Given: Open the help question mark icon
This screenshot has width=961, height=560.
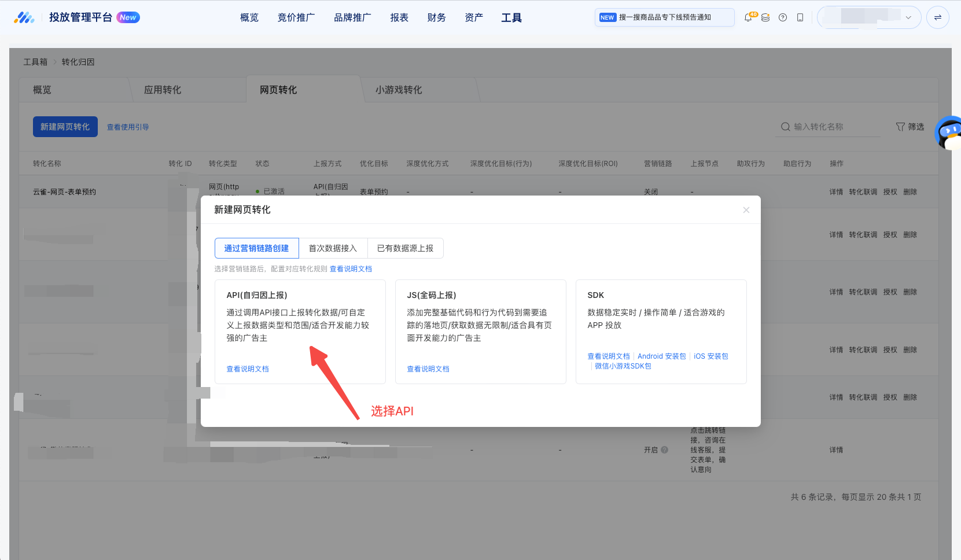Looking at the screenshot, I should (783, 17).
